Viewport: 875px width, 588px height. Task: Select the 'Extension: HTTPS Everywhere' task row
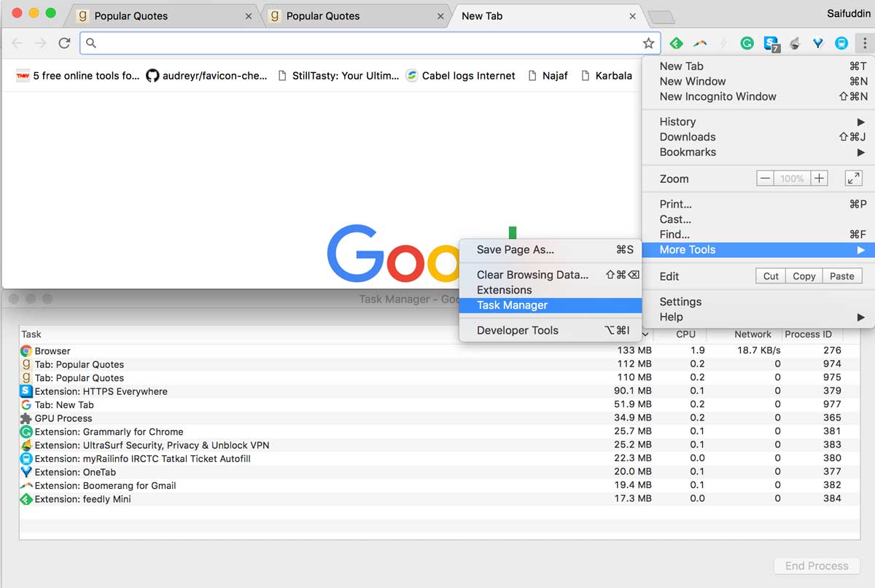tap(440, 391)
